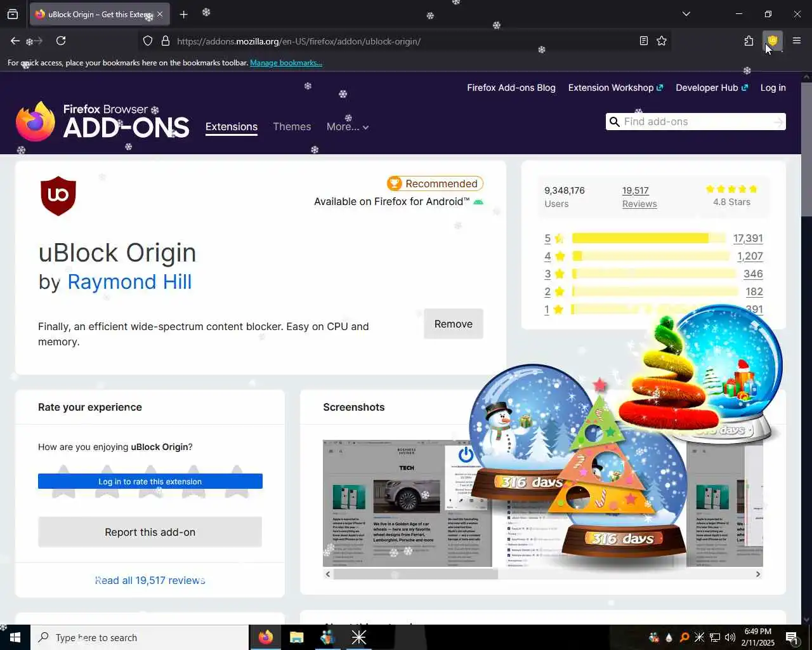Open the 19,517 Reviews link
The height and width of the screenshot is (650, 812).
point(639,197)
